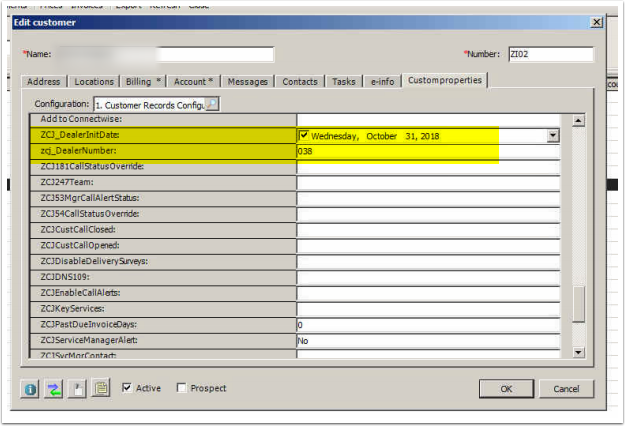Select the ZCJPastDueInvoiceDays property label

click(x=88, y=324)
